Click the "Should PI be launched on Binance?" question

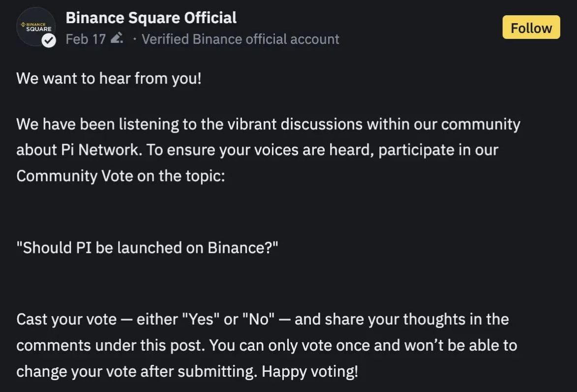[x=147, y=247]
